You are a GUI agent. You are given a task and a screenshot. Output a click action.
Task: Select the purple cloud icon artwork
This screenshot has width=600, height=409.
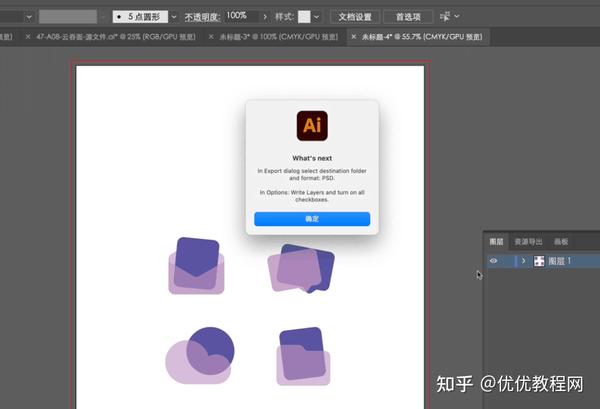[x=200, y=355]
